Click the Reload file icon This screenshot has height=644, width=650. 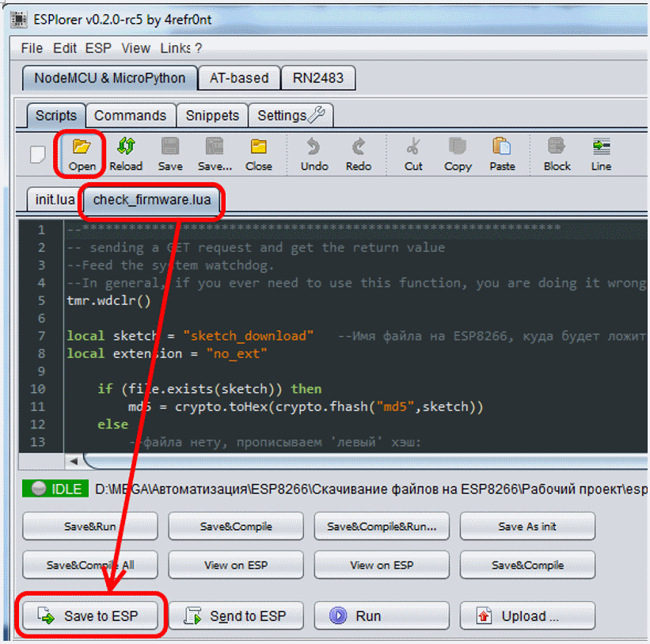point(126,154)
